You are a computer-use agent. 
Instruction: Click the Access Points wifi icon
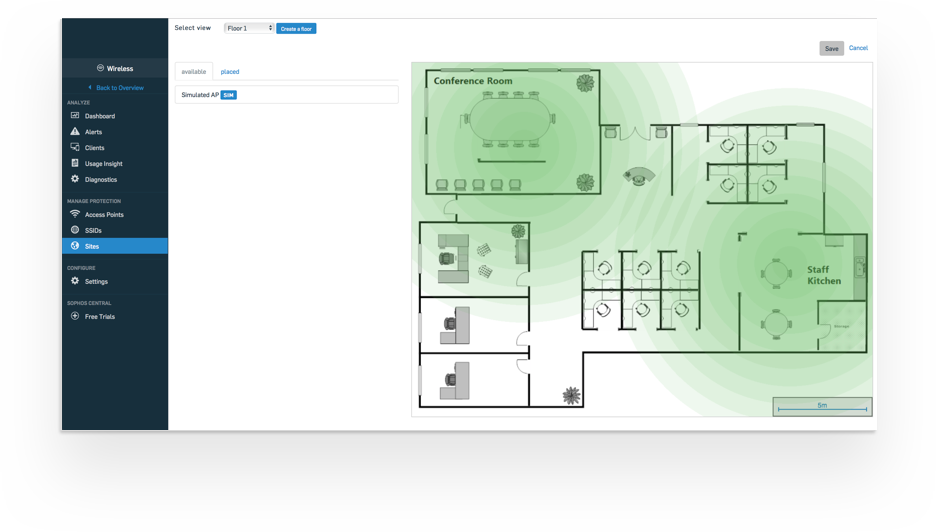click(x=75, y=214)
